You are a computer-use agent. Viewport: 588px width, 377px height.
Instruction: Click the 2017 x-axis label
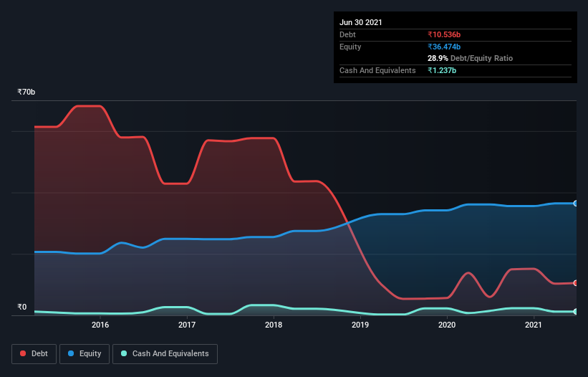coord(187,325)
